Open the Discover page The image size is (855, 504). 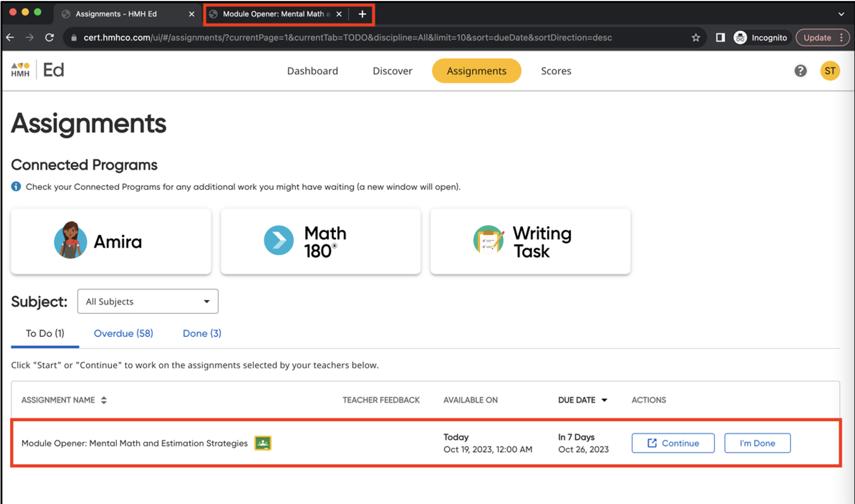392,71
